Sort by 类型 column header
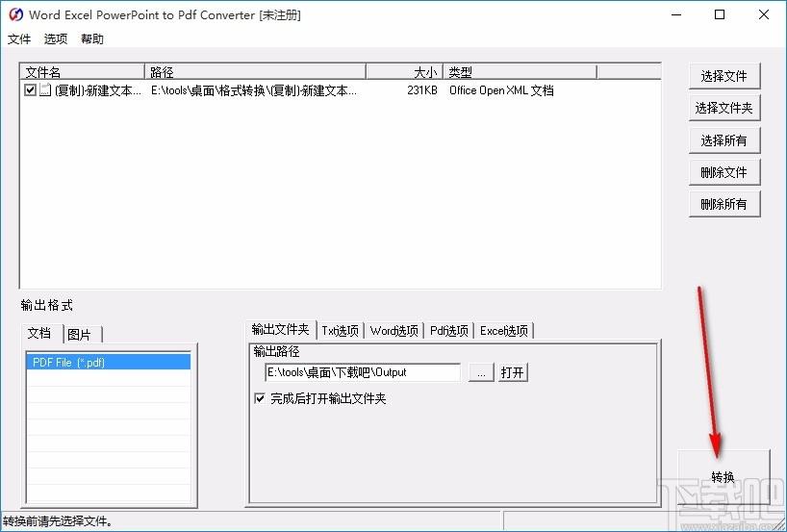The image size is (787, 532). (520, 72)
